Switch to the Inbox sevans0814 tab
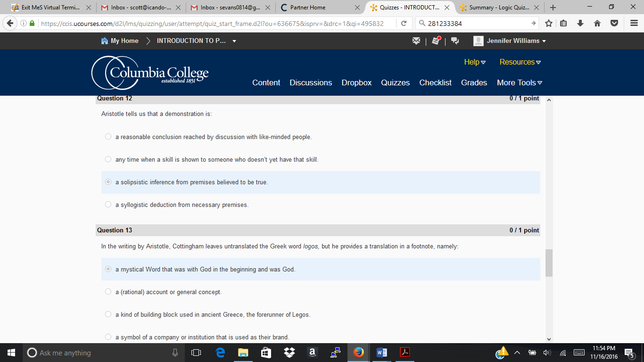The height and width of the screenshot is (362, 644). point(230,8)
